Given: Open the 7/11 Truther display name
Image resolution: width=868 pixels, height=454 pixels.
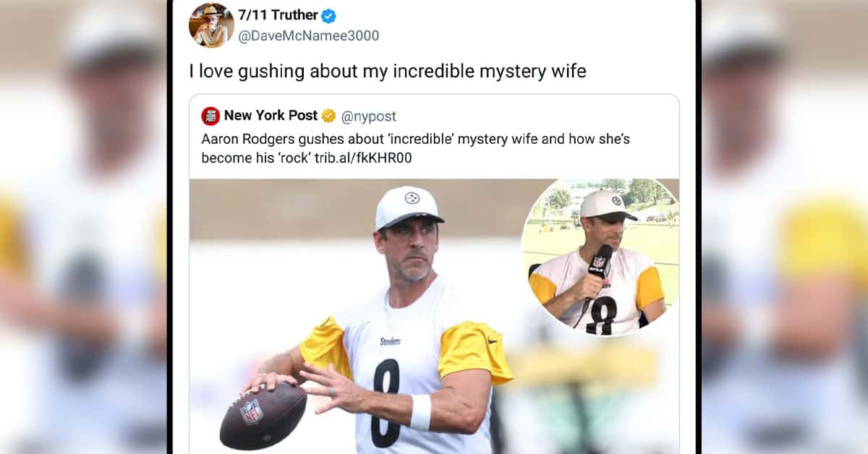Looking at the screenshot, I should [278, 16].
